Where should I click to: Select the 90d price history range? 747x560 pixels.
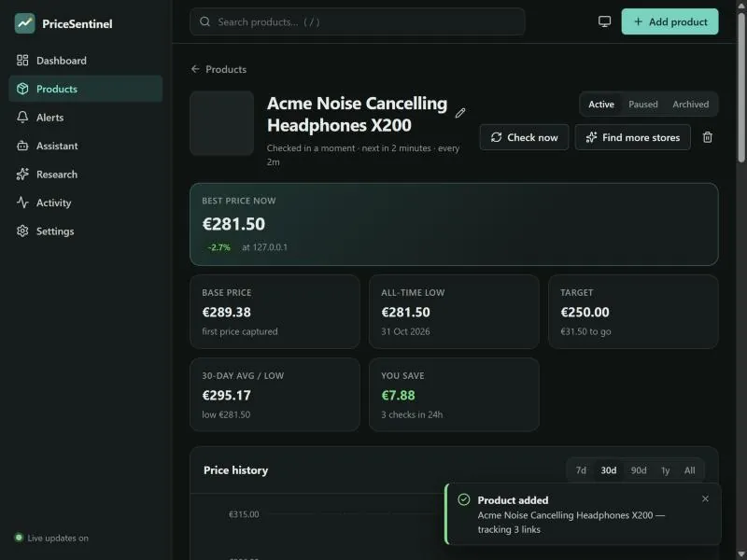(639, 470)
